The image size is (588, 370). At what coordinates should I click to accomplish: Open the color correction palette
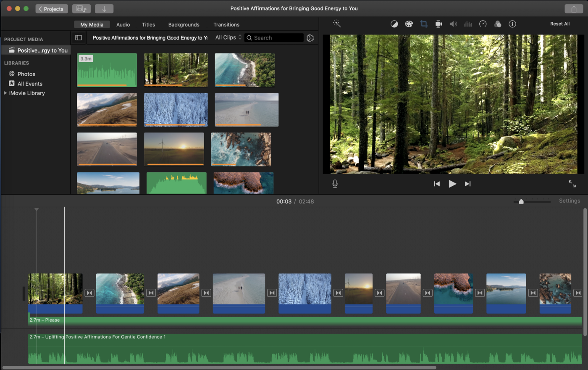pos(409,24)
